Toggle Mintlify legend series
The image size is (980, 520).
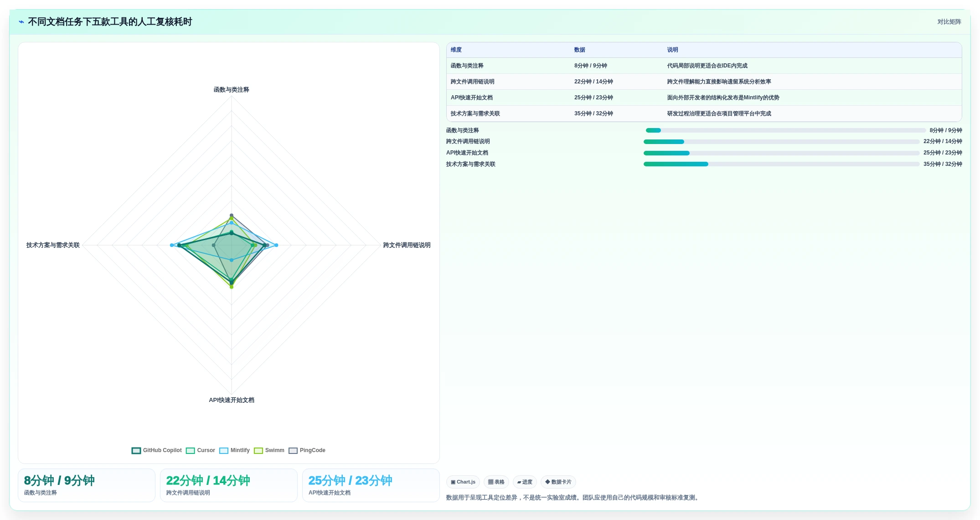click(x=234, y=450)
